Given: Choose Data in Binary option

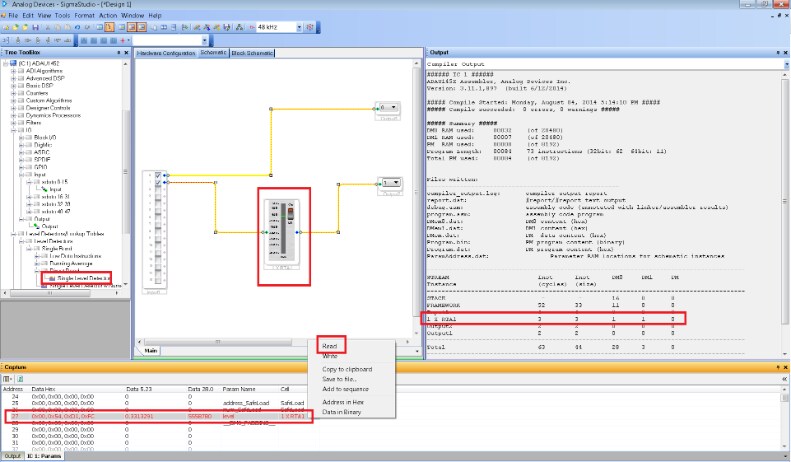Looking at the screenshot, I should click(x=342, y=412).
